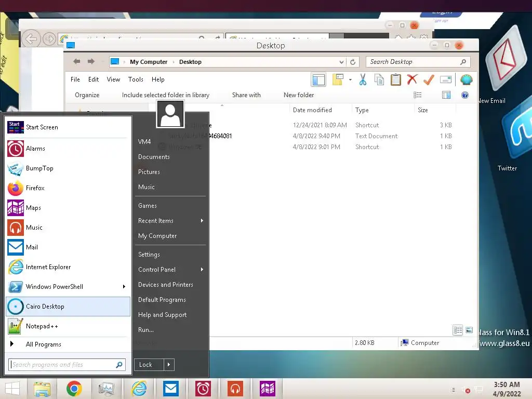Image resolution: width=532 pixels, height=399 pixels.
Task: Switch to large icons view at bottom right
Action: pyautogui.click(x=469, y=330)
